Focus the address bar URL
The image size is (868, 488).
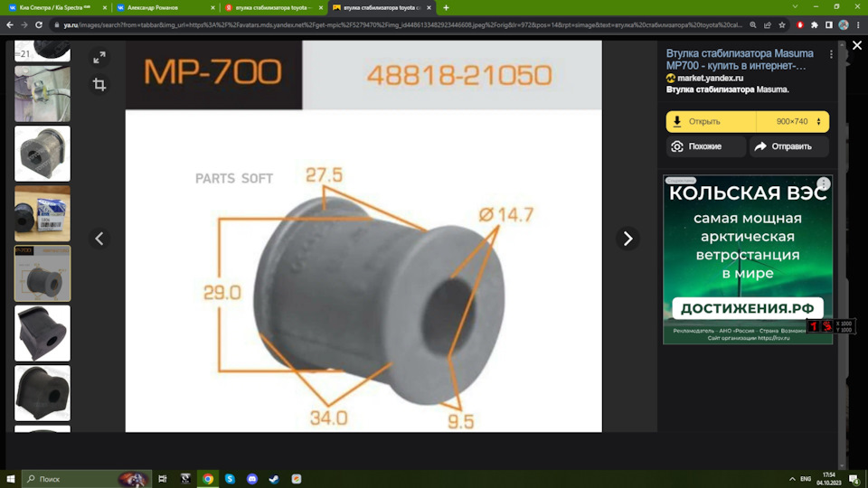[402, 25]
